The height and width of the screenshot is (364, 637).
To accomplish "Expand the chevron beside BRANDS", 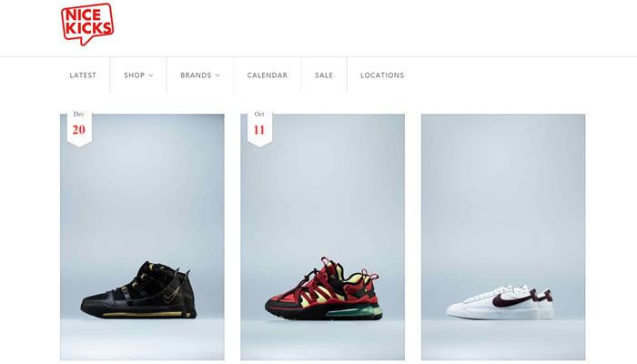I will coord(217,76).
